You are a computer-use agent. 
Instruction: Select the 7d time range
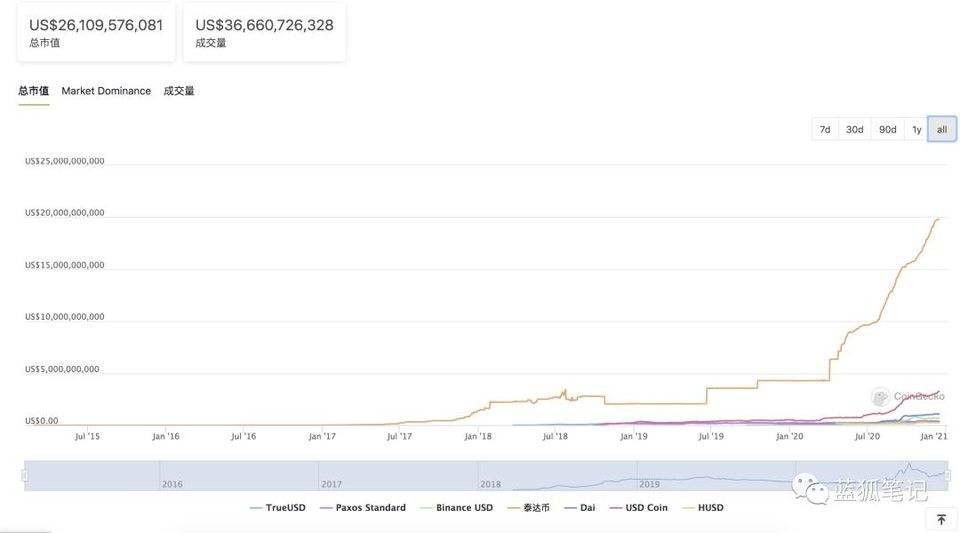[825, 129]
